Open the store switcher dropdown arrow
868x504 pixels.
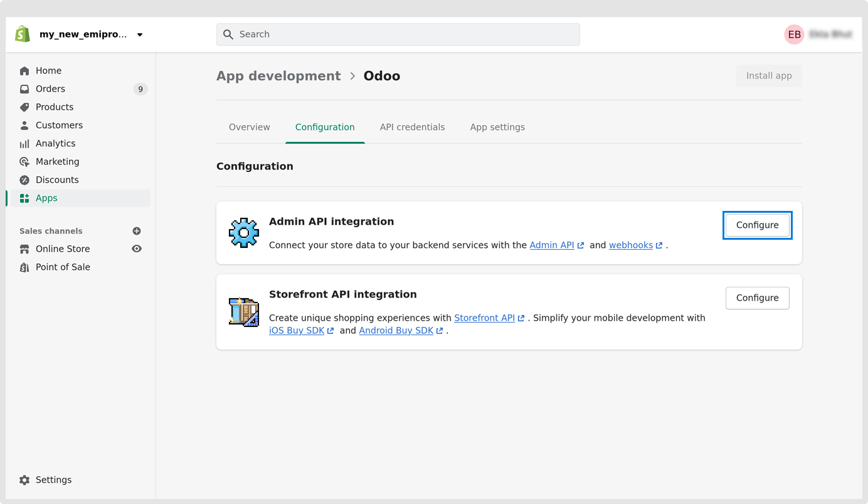pyautogui.click(x=140, y=35)
